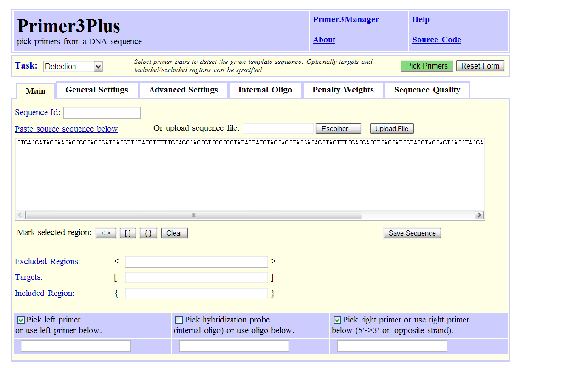Viewport: 588px width, 368px height.
Task: Mark selection as included with { } button
Action: [148, 233]
